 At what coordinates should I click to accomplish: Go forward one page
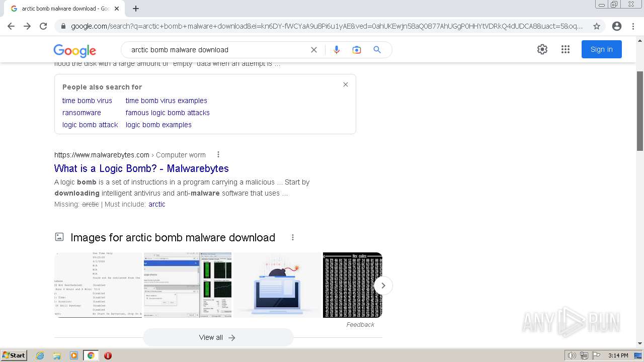[27, 26]
